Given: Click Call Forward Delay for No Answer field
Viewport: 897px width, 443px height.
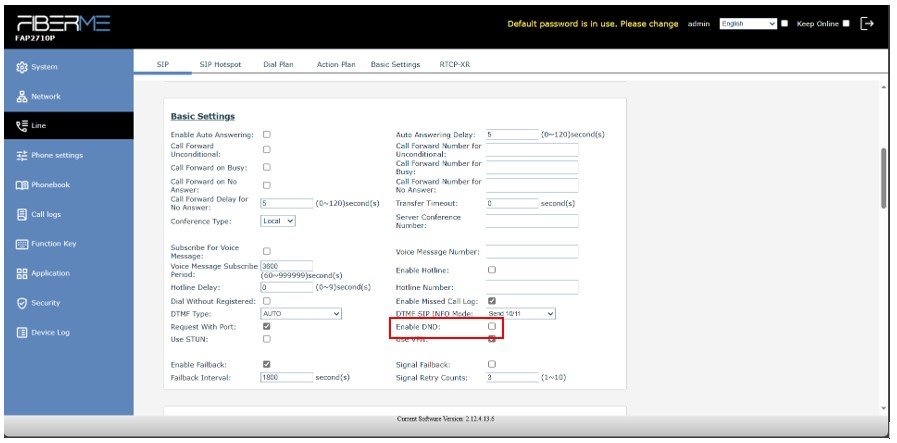Looking at the screenshot, I should pos(287,203).
